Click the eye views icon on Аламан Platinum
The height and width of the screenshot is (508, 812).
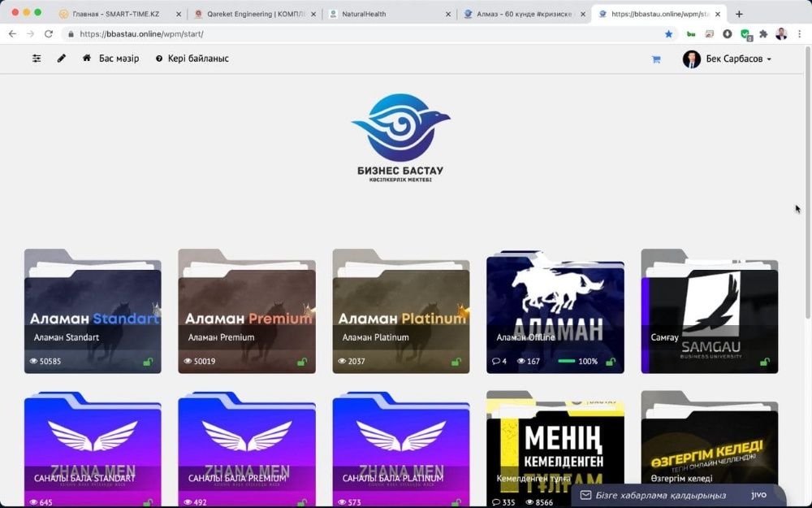click(x=342, y=362)
